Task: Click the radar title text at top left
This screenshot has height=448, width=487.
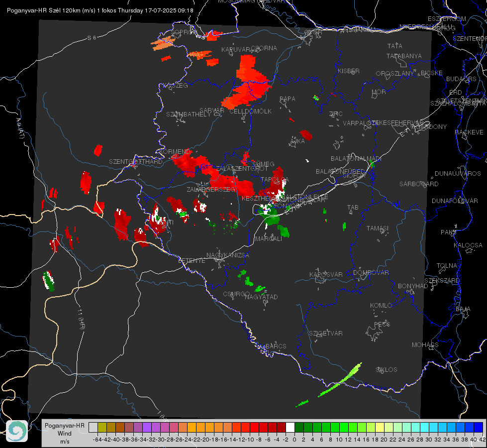Action: point(100,10)
